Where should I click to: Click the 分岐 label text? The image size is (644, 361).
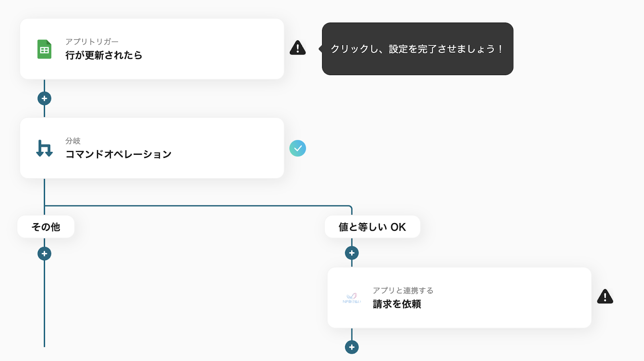pyautogui.click(x=73, y=141)
